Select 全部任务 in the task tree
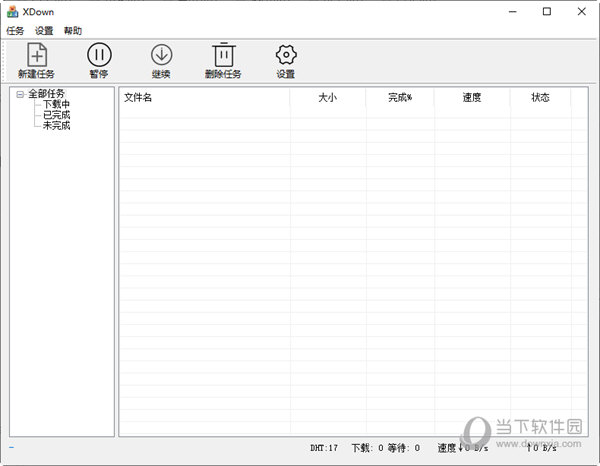Viewport: 600px width, 466px height. coord(47,93)
